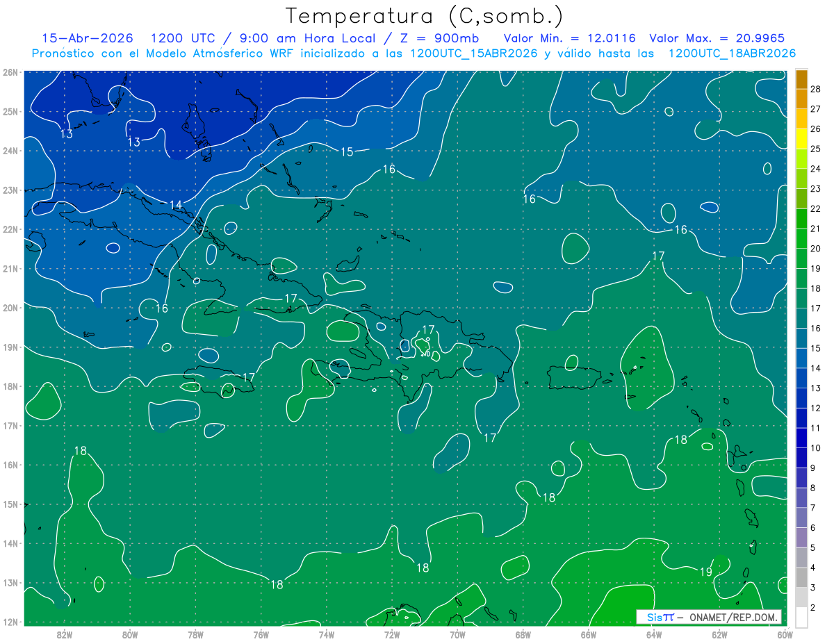The image size is (834, 644).
Task: Select the blue 13 degree legend swatch
Action: click(801, 379)
